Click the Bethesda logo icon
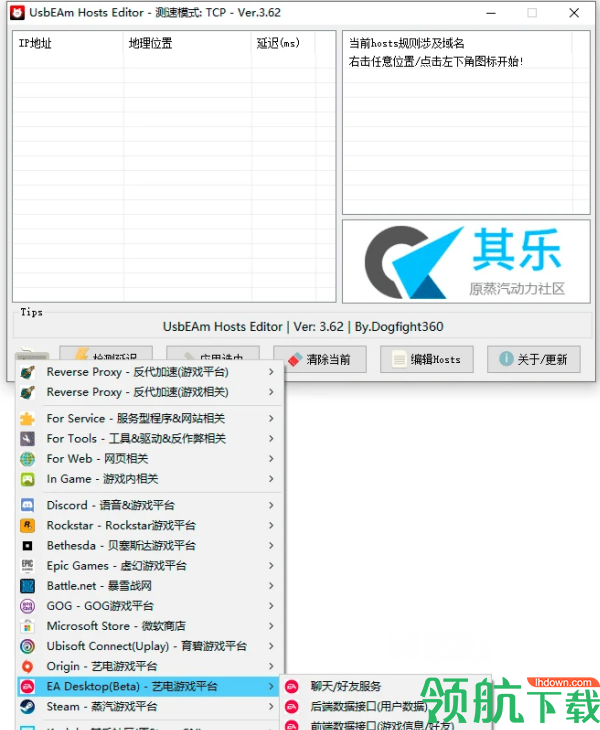Screen dimensions: 600x730 (x=27, y=545)
